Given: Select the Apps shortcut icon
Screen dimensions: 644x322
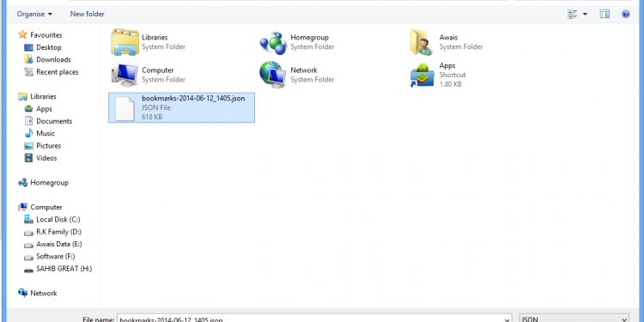Looking at the screenshot, I should 422,75.
